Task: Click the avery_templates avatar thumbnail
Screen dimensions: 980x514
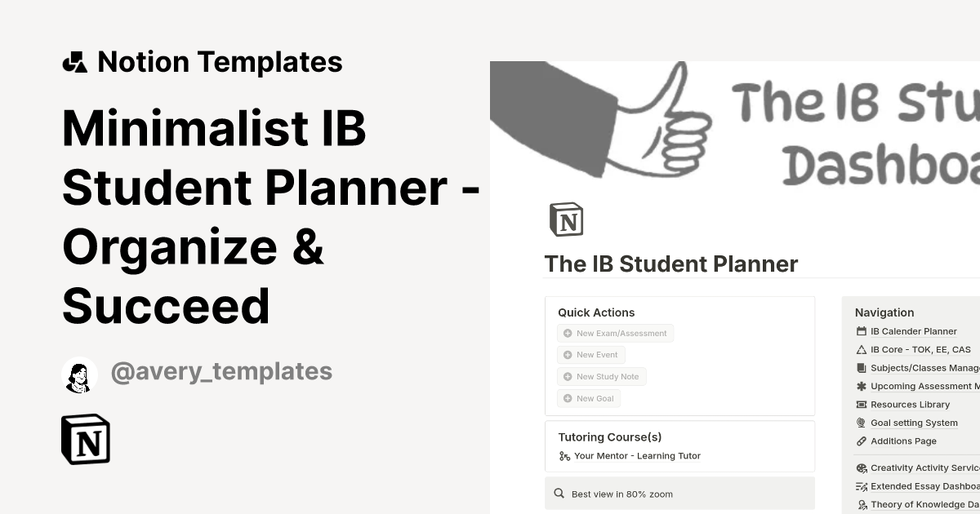Action: tap(79, 374)
